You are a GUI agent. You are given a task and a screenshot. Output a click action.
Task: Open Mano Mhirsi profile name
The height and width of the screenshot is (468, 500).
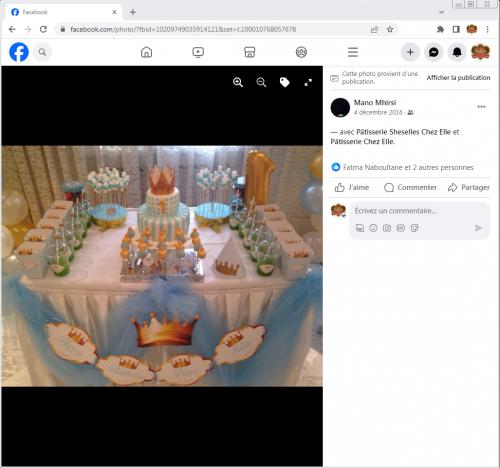375,102
